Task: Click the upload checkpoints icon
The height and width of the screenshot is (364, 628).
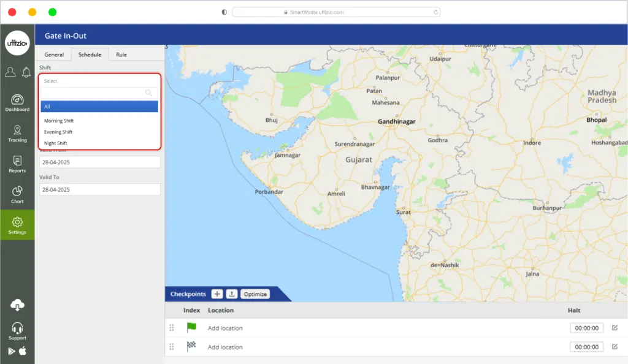Action: pyautogui.click(x=232, y=294)
